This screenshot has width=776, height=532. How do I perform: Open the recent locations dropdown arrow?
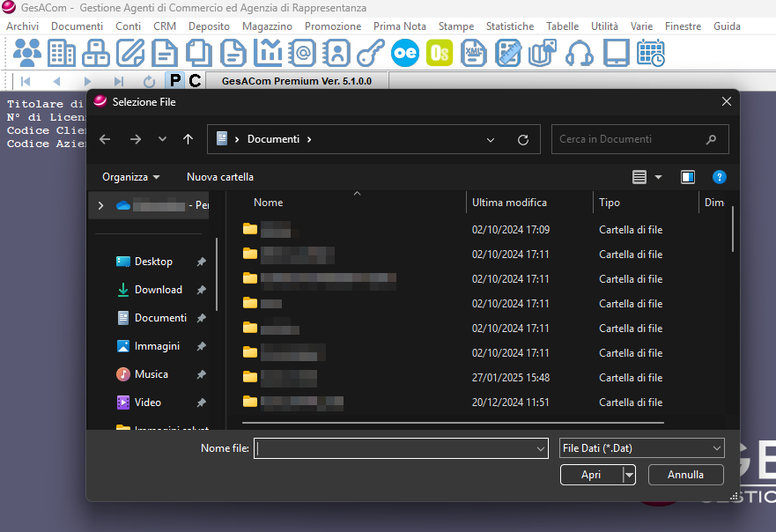[x=162, y=139]
